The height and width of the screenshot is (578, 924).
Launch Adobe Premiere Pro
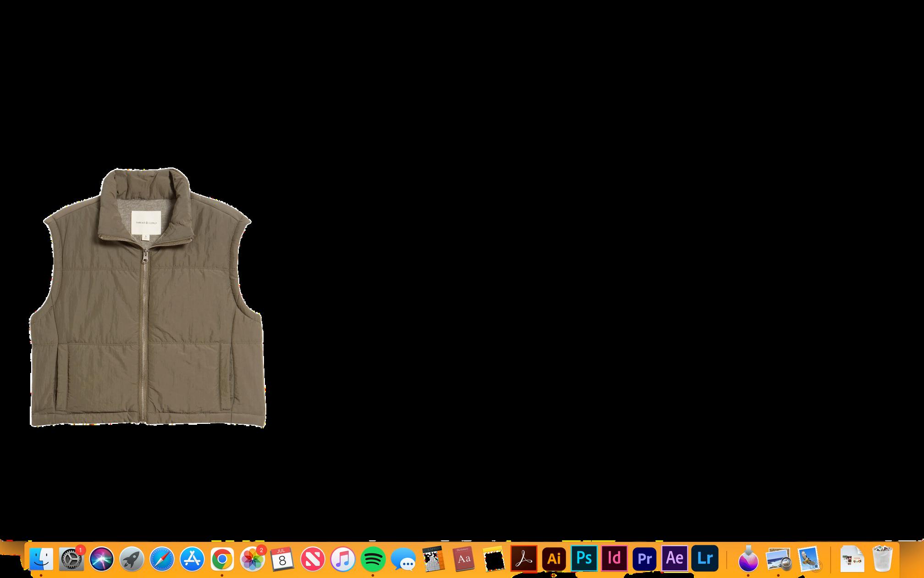coord(644,558)
